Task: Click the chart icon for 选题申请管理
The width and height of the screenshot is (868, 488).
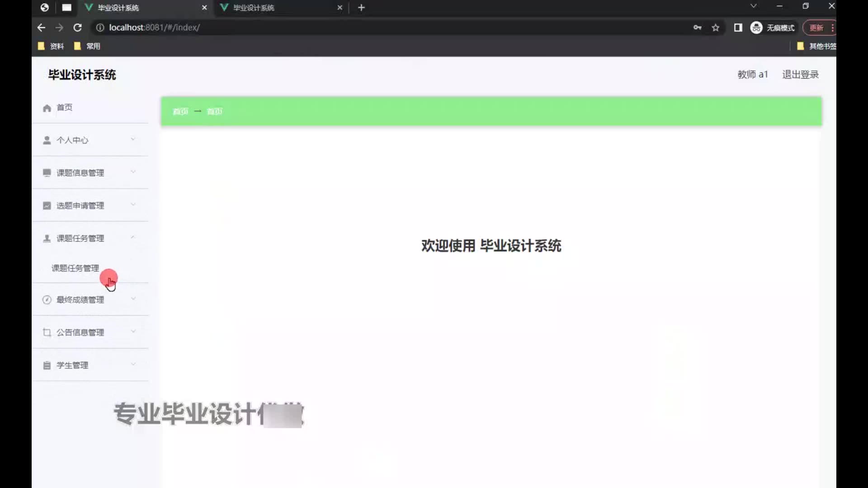Action: coord(47,206)
